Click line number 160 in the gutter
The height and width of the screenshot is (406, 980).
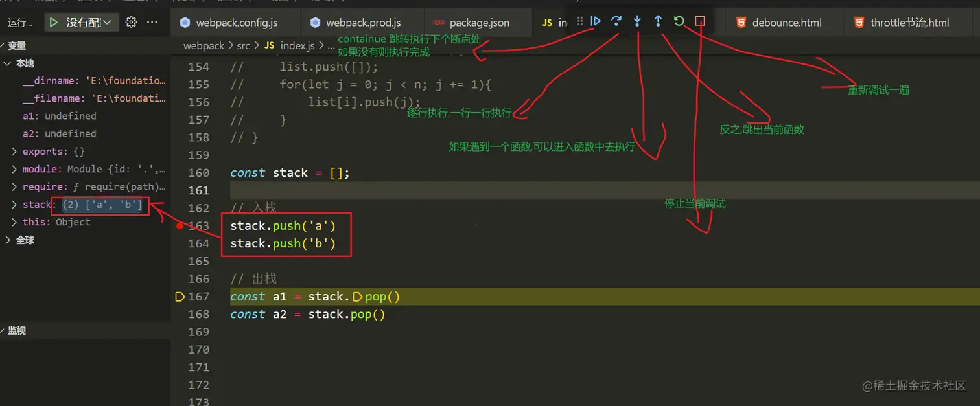point(198,173)
